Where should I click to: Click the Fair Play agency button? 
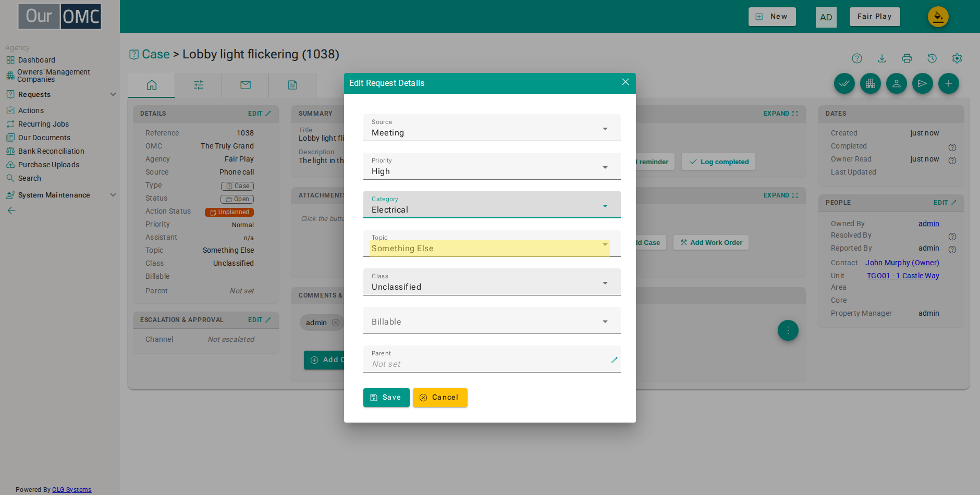coord(875,17)
